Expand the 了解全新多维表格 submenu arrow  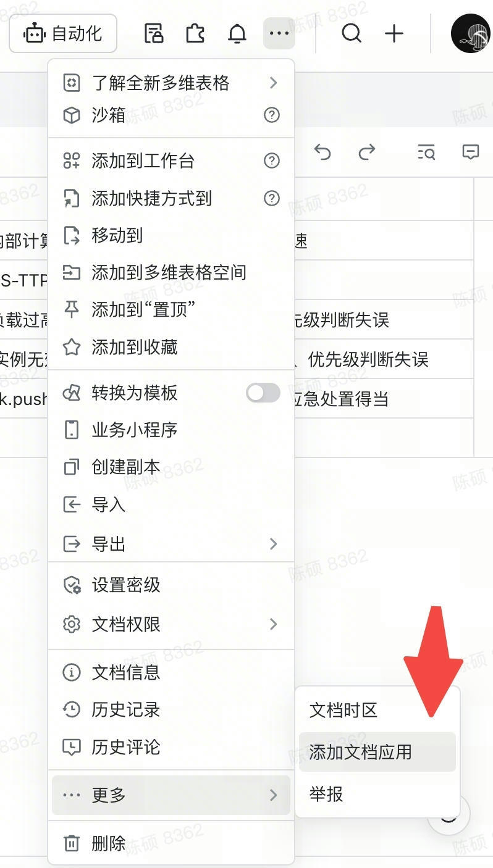click(x=274, y=83)
